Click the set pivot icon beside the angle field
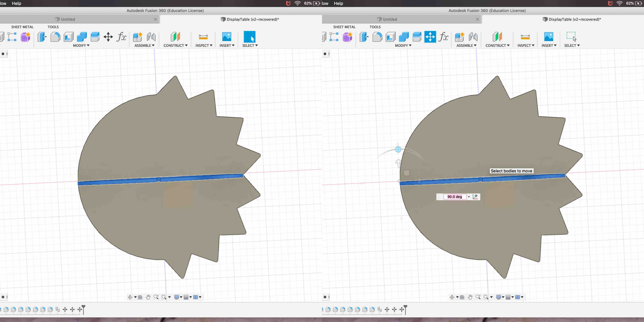Viewport: 644px width, 322px height. pyautogui.click(x=475, y=197)
